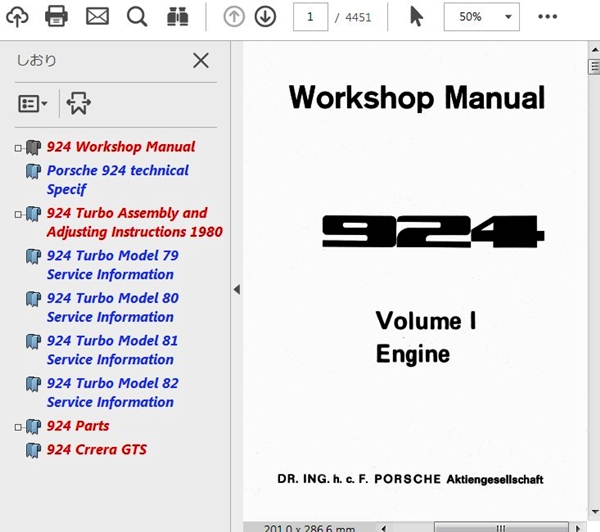The width and height of the screenshot is (600, 532).
Task: Click the page number field
Action: click(x=310, y=17)
